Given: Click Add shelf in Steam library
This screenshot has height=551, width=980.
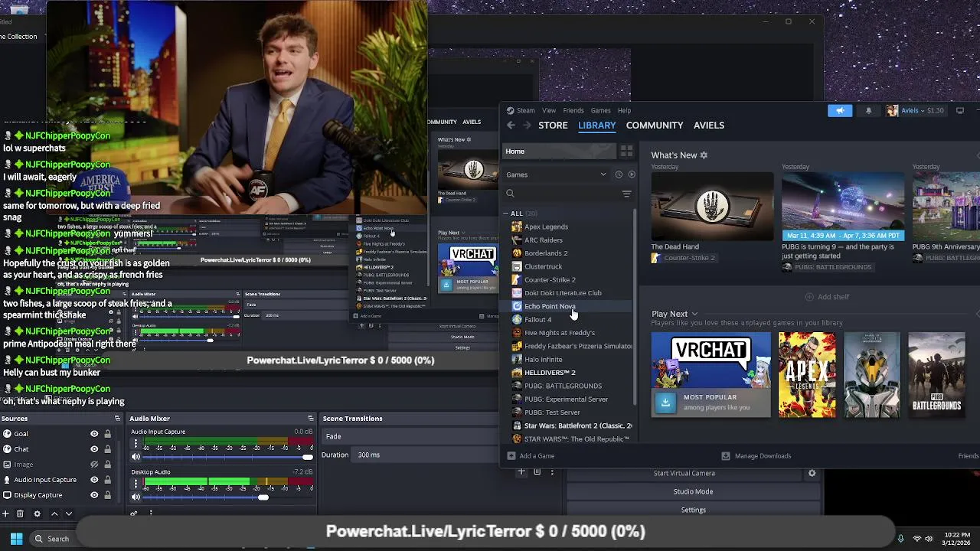Looking at the screenshot, I should 827,297.
